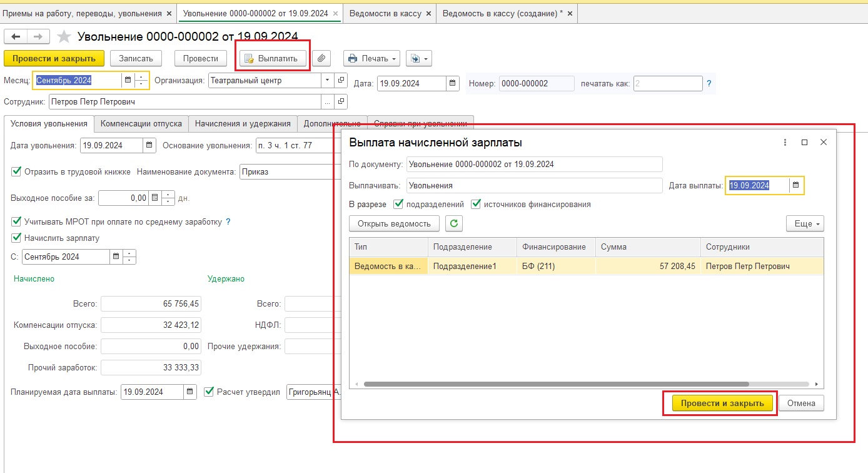This screenshot has height=473, width=868.
Task: Select the Подразделение1 cell in the table
Action: coord(472,266)
